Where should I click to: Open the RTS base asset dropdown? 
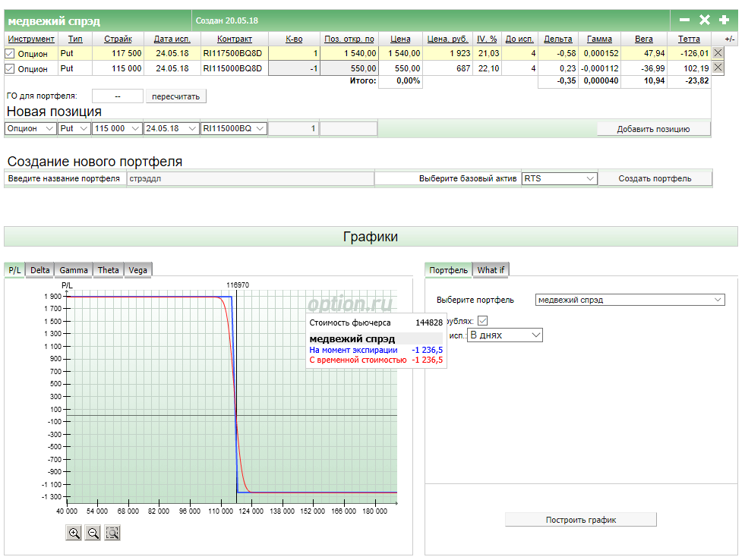pos(559,178)
